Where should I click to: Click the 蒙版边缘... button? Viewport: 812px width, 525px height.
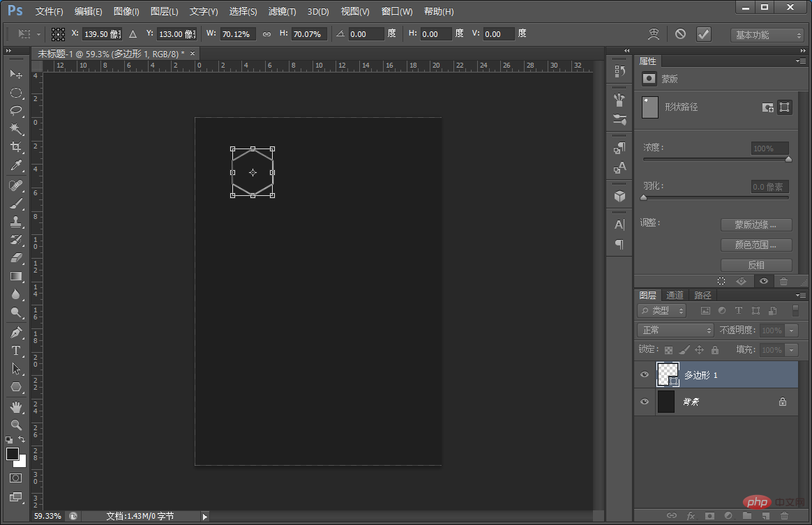click(756, 225)
